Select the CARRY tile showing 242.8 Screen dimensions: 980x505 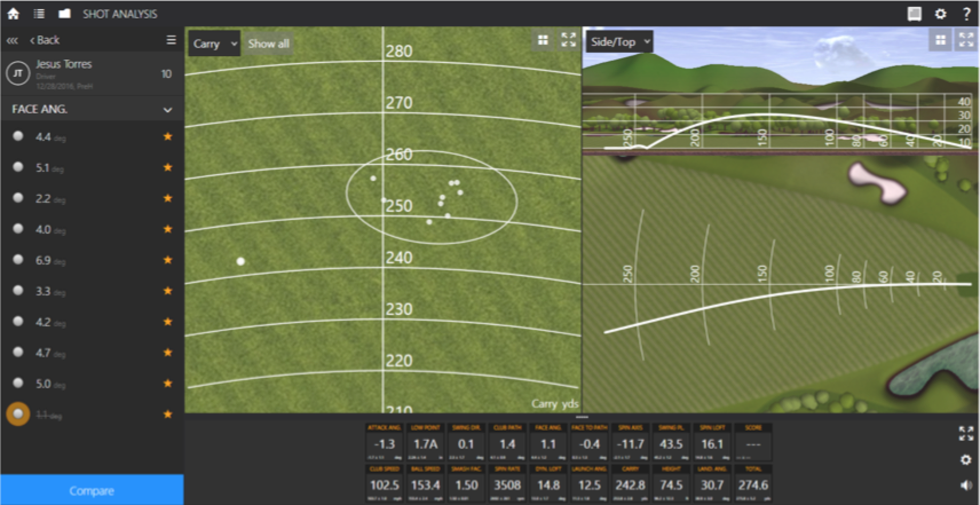tap(630, 483)
